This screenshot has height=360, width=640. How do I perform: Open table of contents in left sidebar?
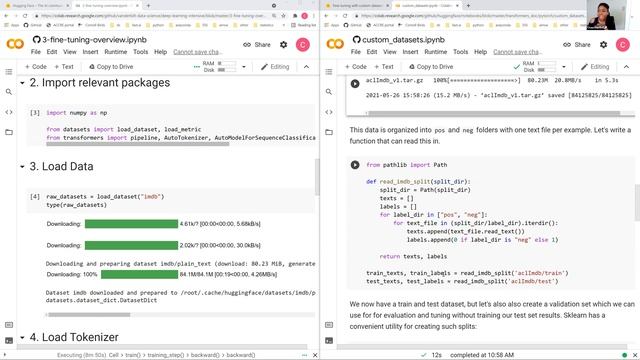[9, 72]
